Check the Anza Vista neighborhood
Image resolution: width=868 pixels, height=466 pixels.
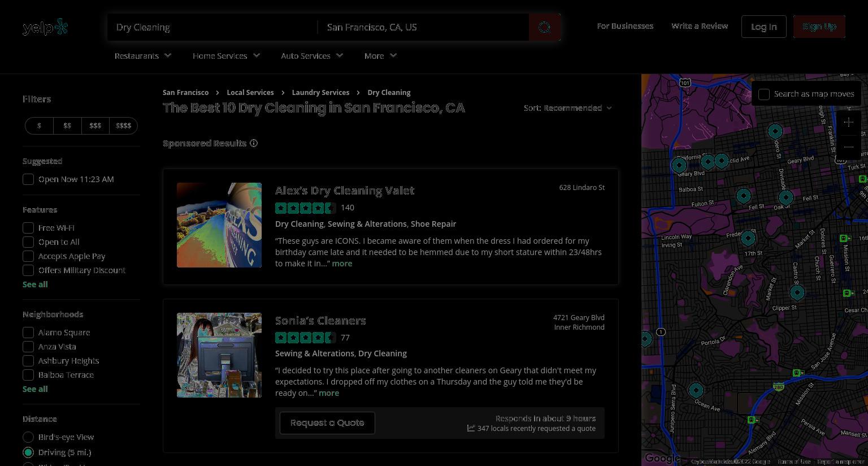(x=28, y=347)
